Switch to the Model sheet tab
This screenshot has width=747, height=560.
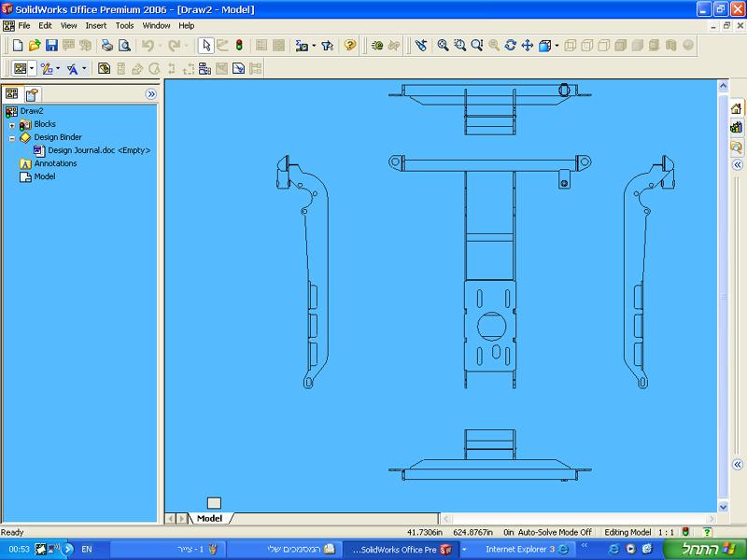point(209,518)
